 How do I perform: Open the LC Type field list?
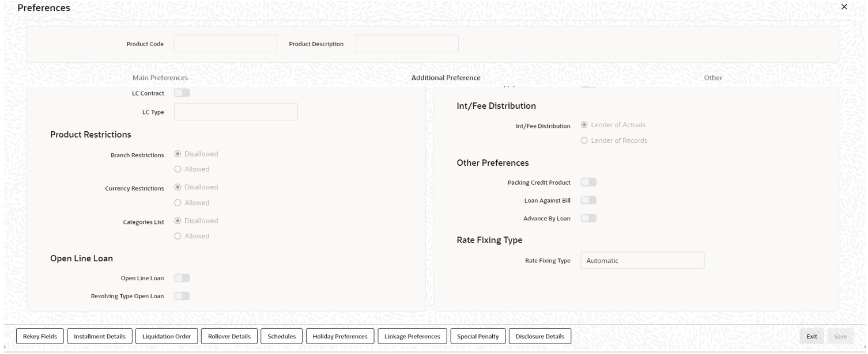(236, 112)
